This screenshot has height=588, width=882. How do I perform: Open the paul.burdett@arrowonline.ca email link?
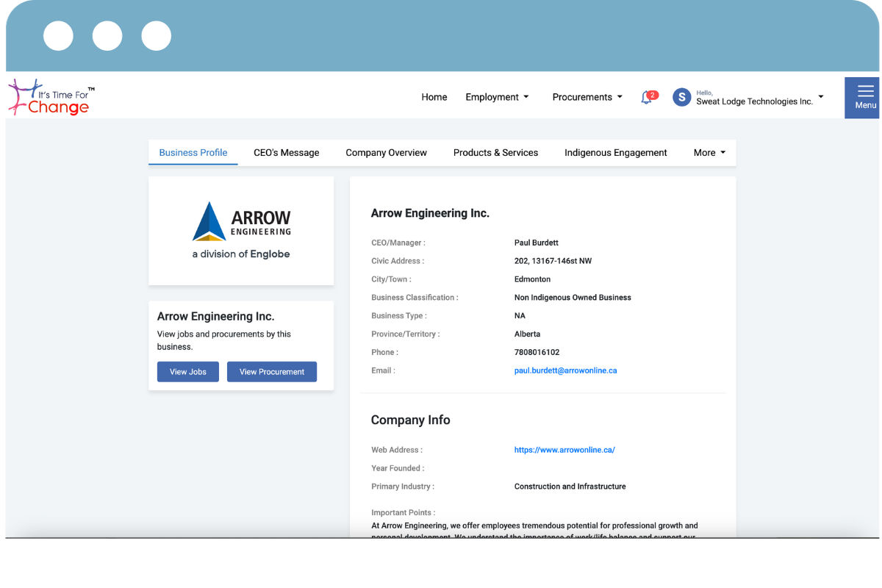click(566, 370)
